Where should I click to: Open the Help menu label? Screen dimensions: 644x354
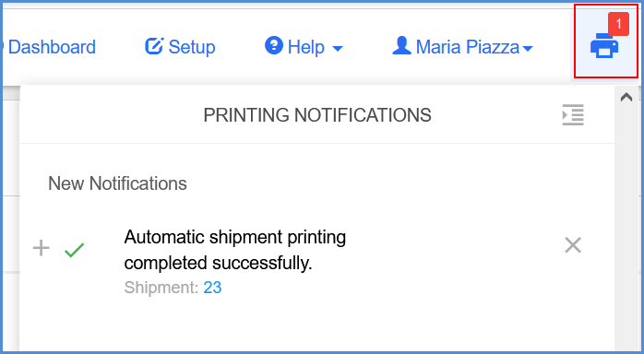click(306, 47)
